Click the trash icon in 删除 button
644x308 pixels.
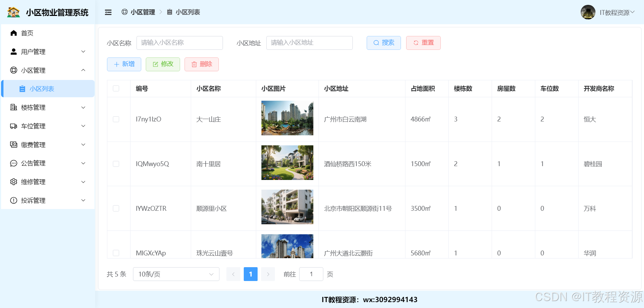[194, 64]
